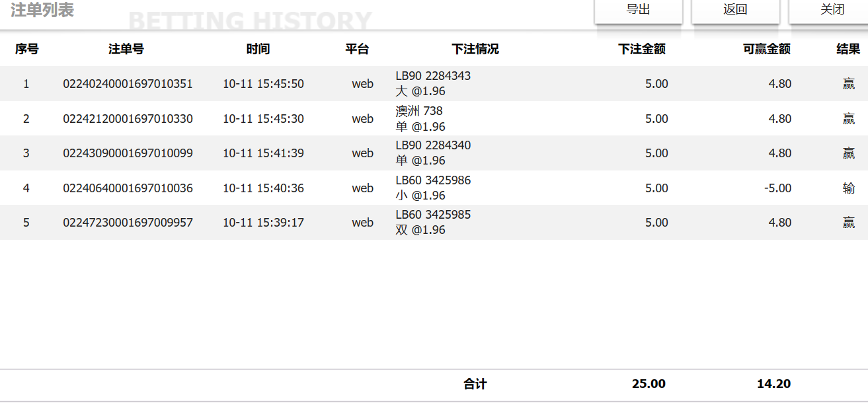
Task: Select bet order 02243090001697010099
Action: [x=128, y=153]
